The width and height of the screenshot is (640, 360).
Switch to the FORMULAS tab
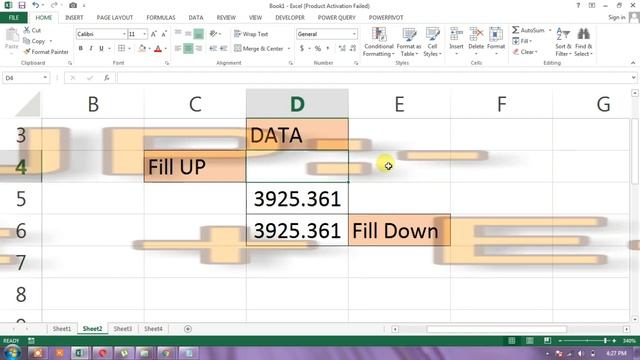pyautogui.click(x=161, y=18)
